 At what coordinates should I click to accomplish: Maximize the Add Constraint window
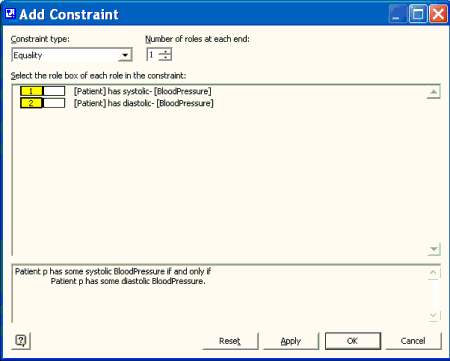(x=418, y=14)
